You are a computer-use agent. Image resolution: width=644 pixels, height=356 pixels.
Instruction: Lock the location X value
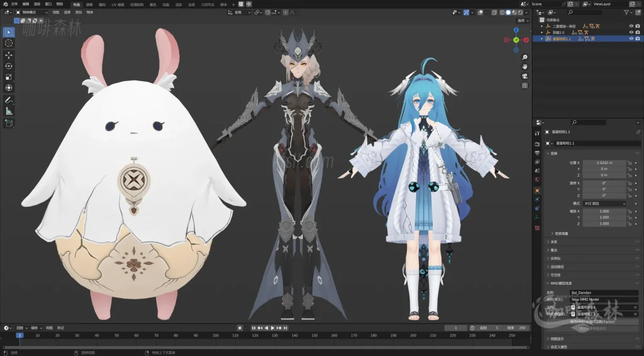[629, 163]
